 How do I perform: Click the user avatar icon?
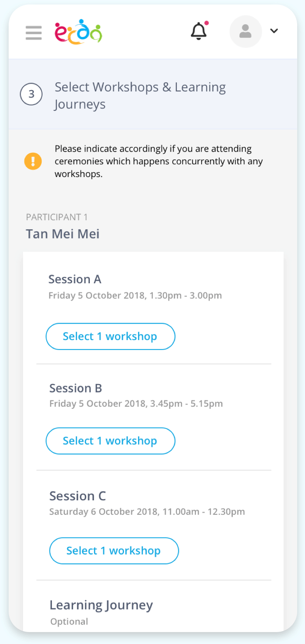click(x=245, y=32)
